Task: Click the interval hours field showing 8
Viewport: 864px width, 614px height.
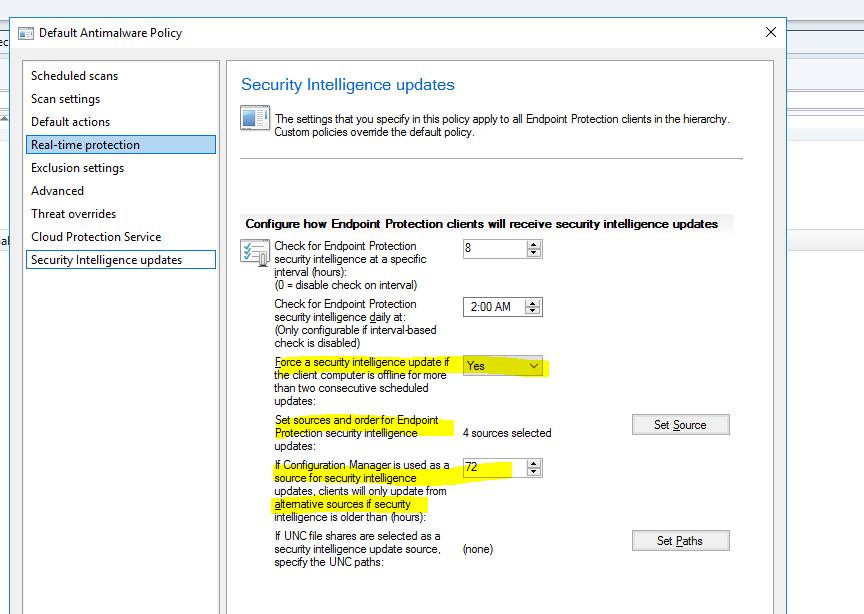Action: pos(495,249)
